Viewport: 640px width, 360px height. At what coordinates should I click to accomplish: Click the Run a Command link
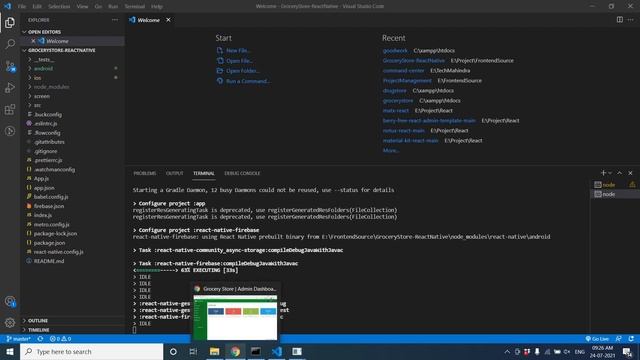pos(248,81)
